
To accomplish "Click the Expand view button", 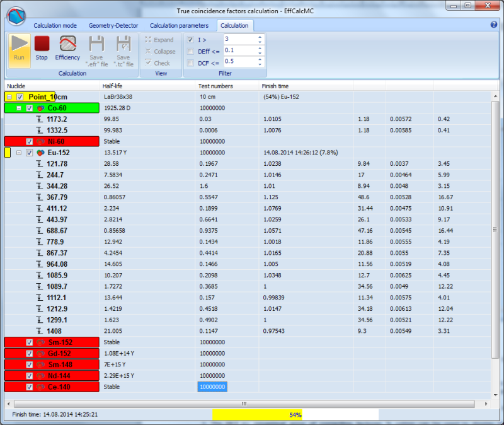I will coord(158,40).
